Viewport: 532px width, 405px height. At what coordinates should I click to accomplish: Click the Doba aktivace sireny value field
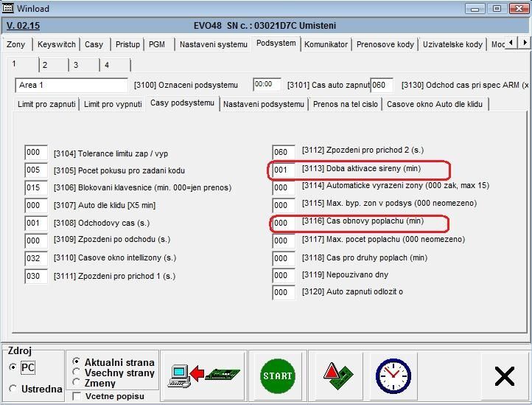(283, 170)
